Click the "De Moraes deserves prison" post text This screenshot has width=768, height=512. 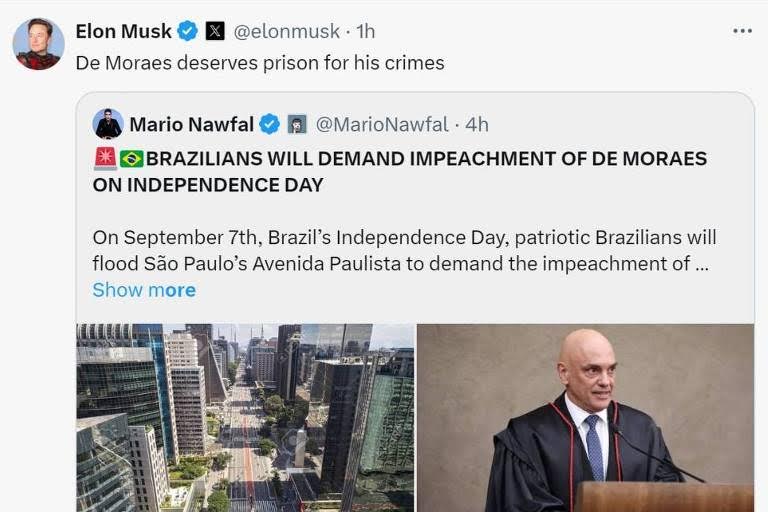260,62
